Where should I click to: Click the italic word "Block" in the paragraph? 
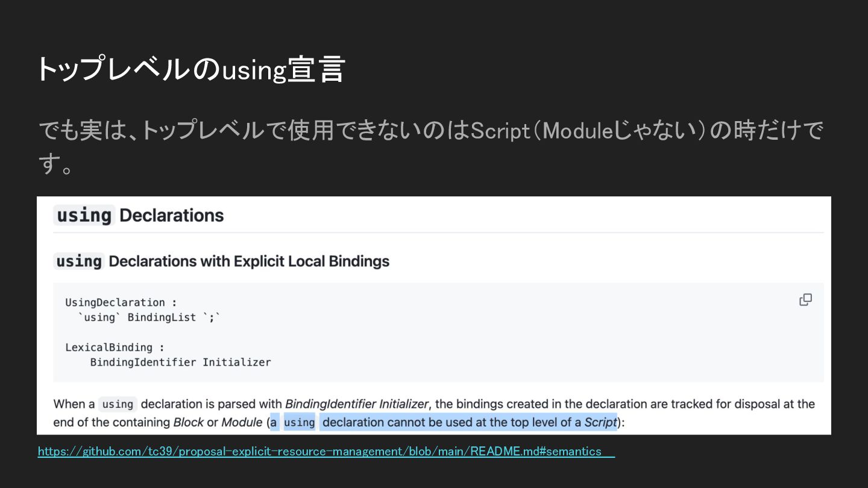(188, 422)
